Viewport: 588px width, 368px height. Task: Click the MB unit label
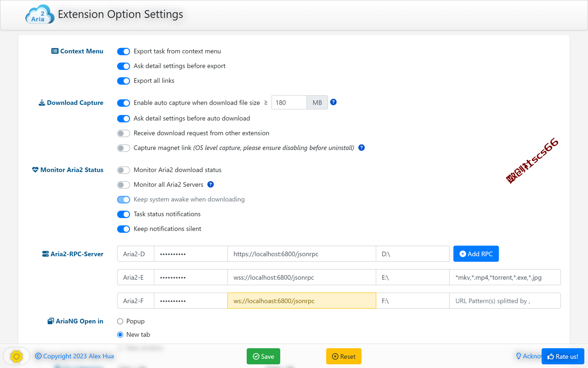[x=317, y=103]
